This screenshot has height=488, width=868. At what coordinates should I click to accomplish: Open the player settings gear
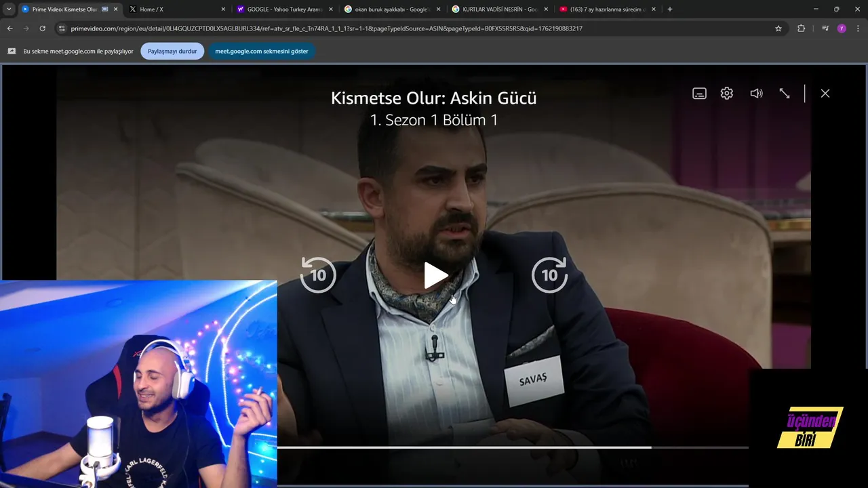pyautogui.click(x=727, y=94)
